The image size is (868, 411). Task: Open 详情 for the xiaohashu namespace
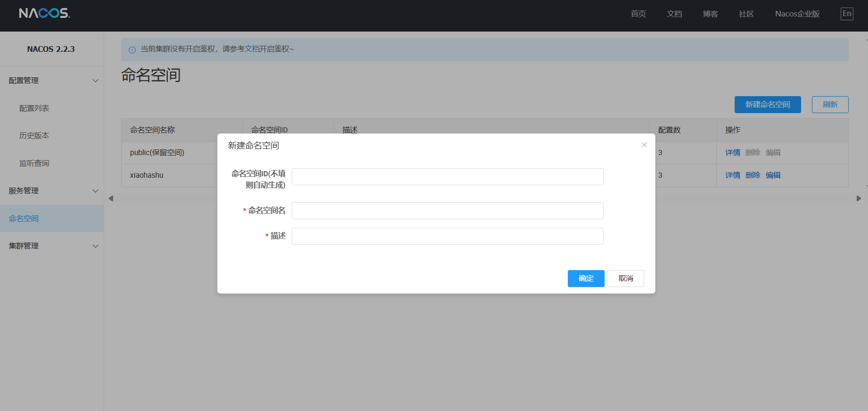click(x=732, y=175)
